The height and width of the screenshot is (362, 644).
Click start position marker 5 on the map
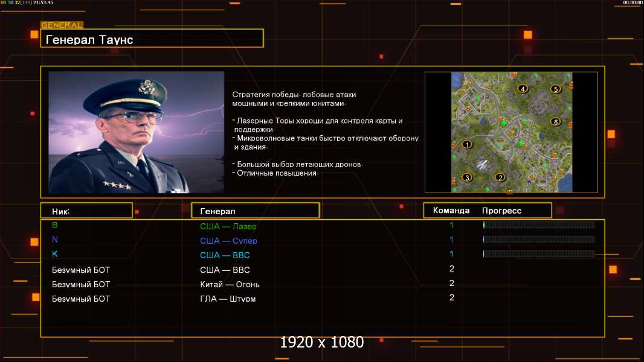(556, 89)
